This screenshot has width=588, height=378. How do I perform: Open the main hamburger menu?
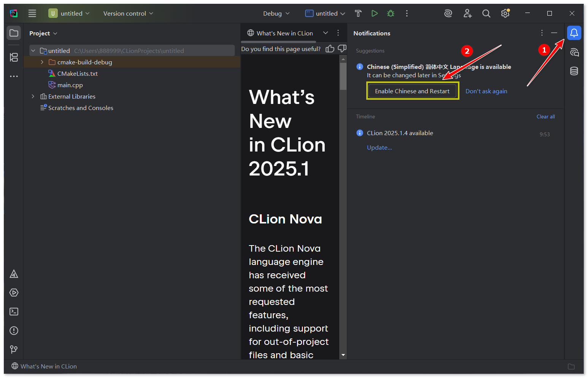pos(32,13)
